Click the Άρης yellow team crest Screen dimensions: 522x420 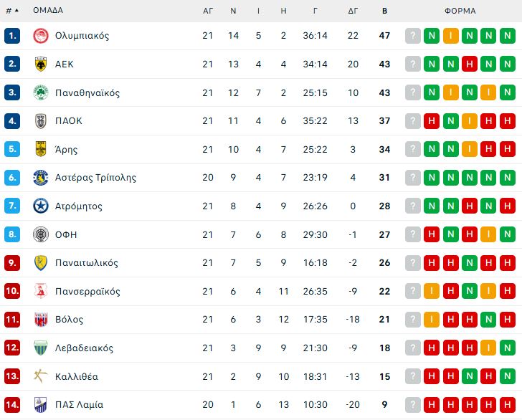40,149
